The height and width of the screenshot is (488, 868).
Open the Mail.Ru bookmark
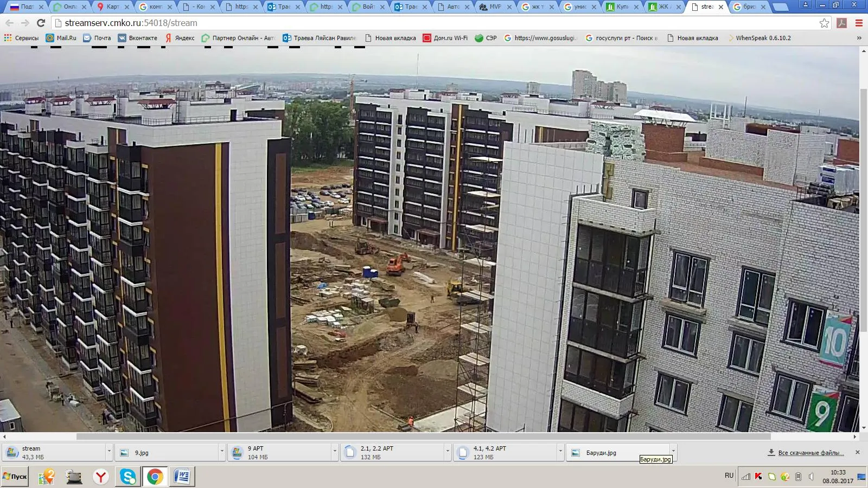[x=61, y=38]
